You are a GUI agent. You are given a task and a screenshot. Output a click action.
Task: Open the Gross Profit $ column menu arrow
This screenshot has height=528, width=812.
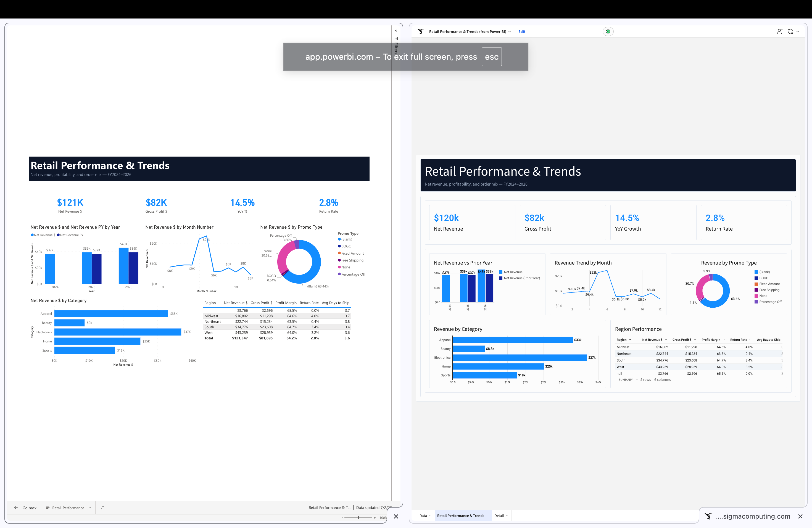click(x=695, y=340)
